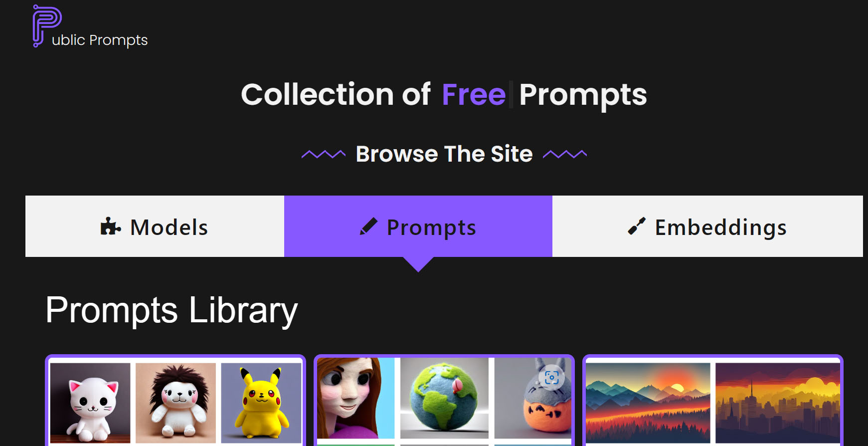Click the Public Prompts logo icon
Image resolution: width=868 pixels, height=446 pixels.
coord(47,26)
